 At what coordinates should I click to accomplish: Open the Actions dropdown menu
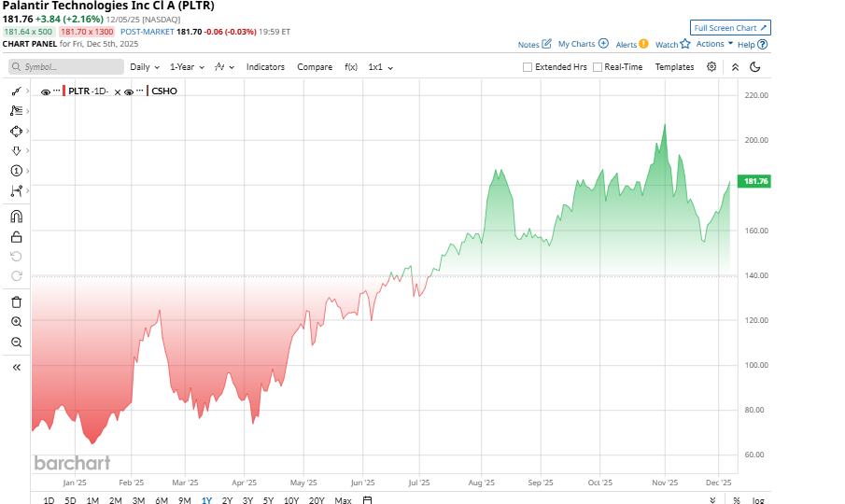pyautogui.click(x=714, y=44)
